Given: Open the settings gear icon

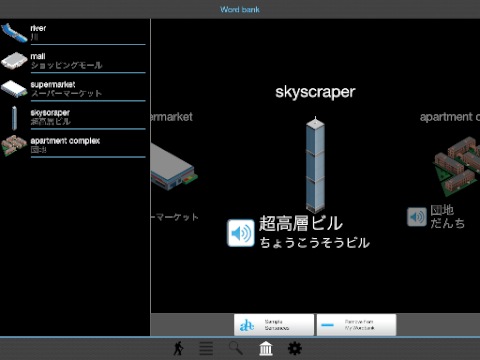Looking at the screenshot, I should [x=295, y=348].
